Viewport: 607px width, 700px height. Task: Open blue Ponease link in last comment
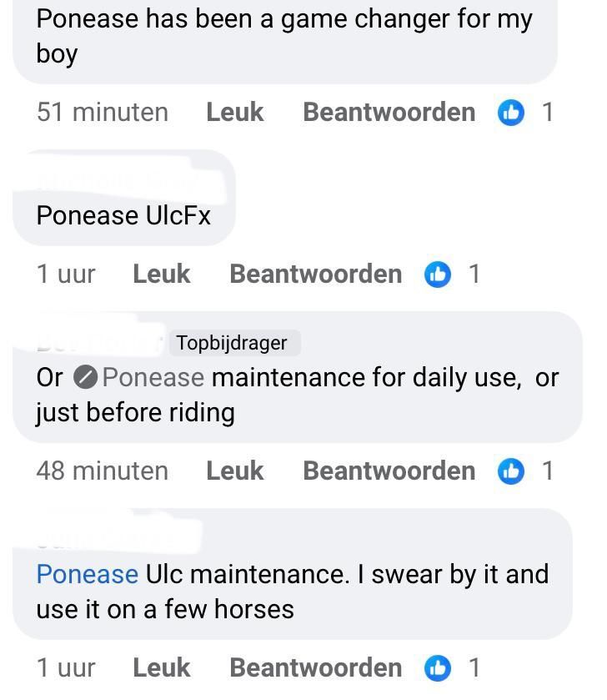point(88,574)
